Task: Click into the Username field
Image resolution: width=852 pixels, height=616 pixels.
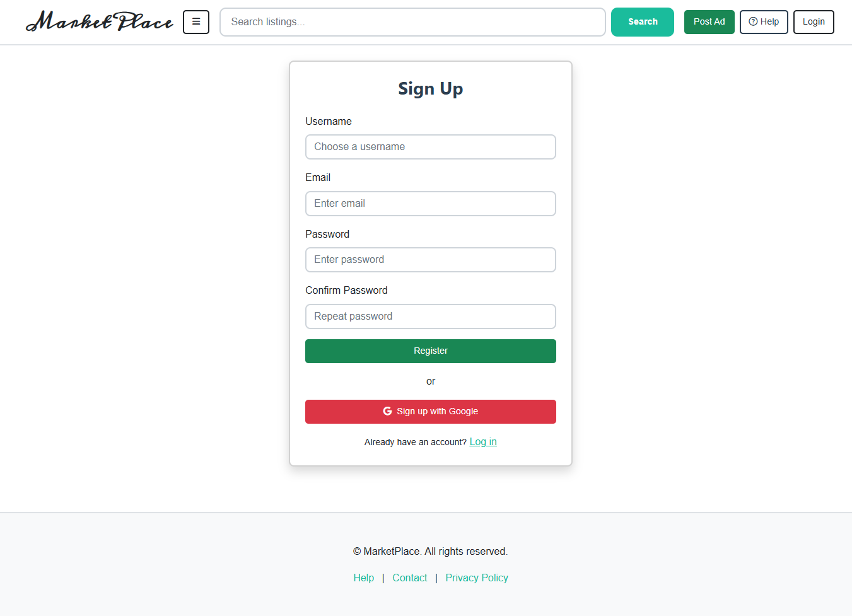Action: [430, 147]
